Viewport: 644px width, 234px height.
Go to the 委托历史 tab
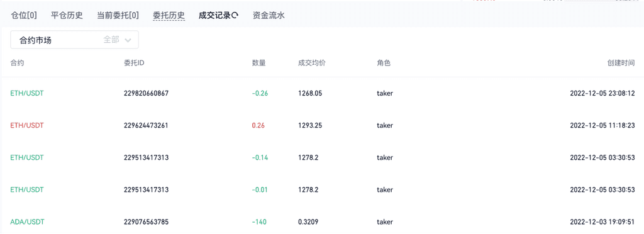[x=169, y=16]
